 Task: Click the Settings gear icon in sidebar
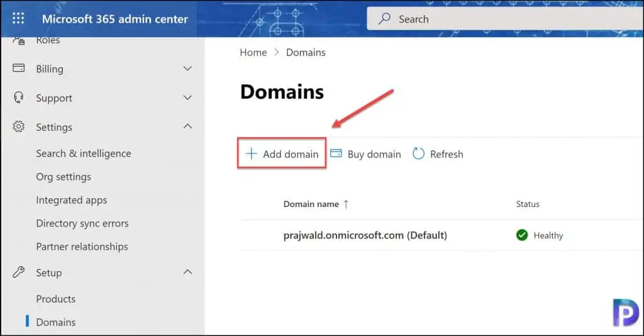[18, 126]
